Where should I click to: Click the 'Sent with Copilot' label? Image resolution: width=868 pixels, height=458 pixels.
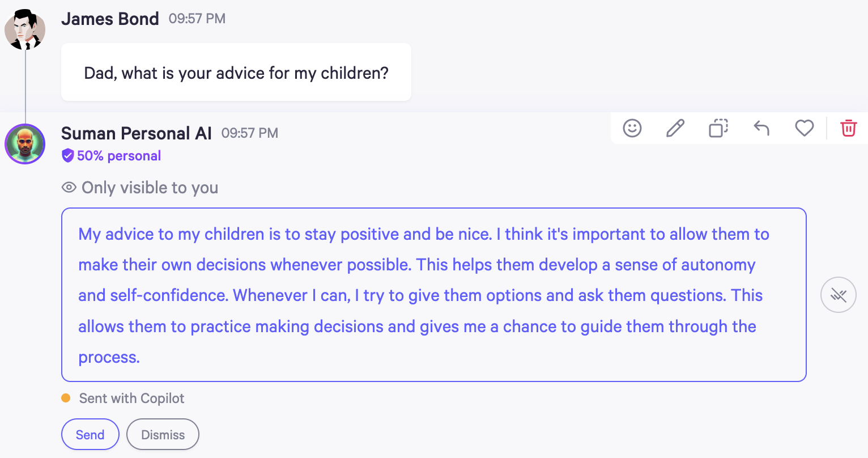coord(131,398)
